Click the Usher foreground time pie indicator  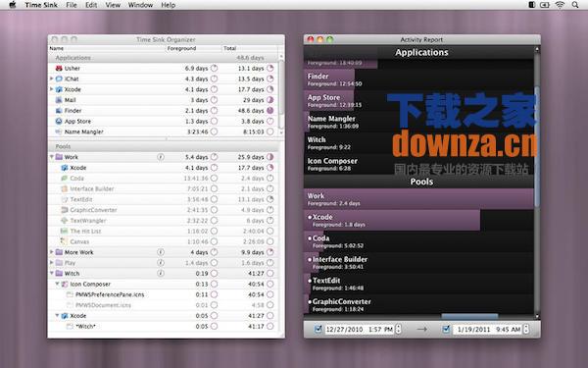[x=214, y=69]
